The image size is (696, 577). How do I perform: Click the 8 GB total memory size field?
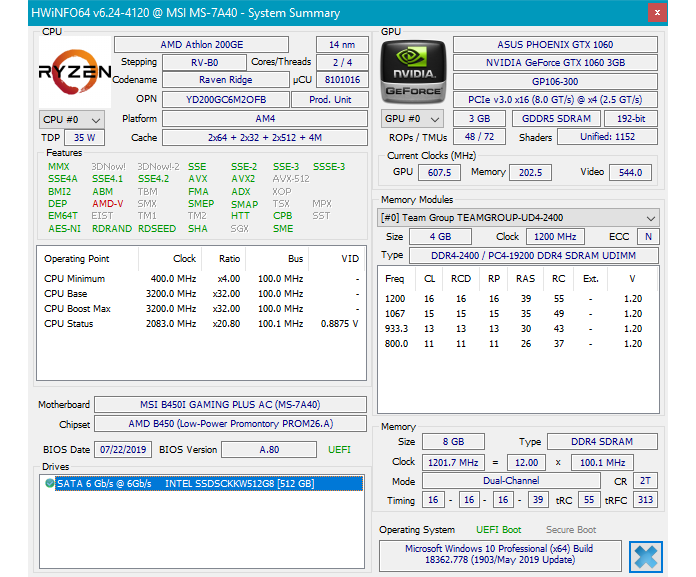pos(453,442)
